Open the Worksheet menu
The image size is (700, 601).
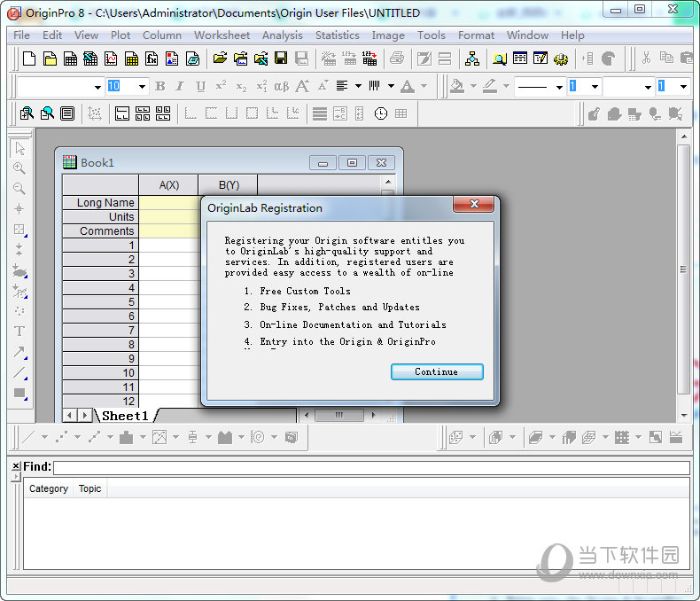point(222,35)
